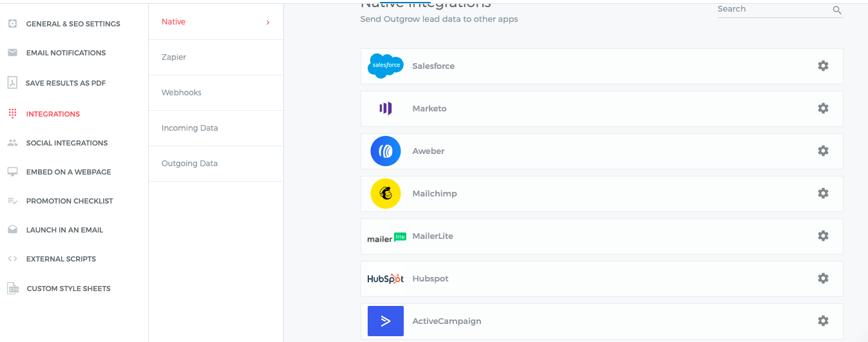Screen dimensions: 868x342
Task: Click the MailerLite logo
Action: pyautogui.click(x=386, y=237)
